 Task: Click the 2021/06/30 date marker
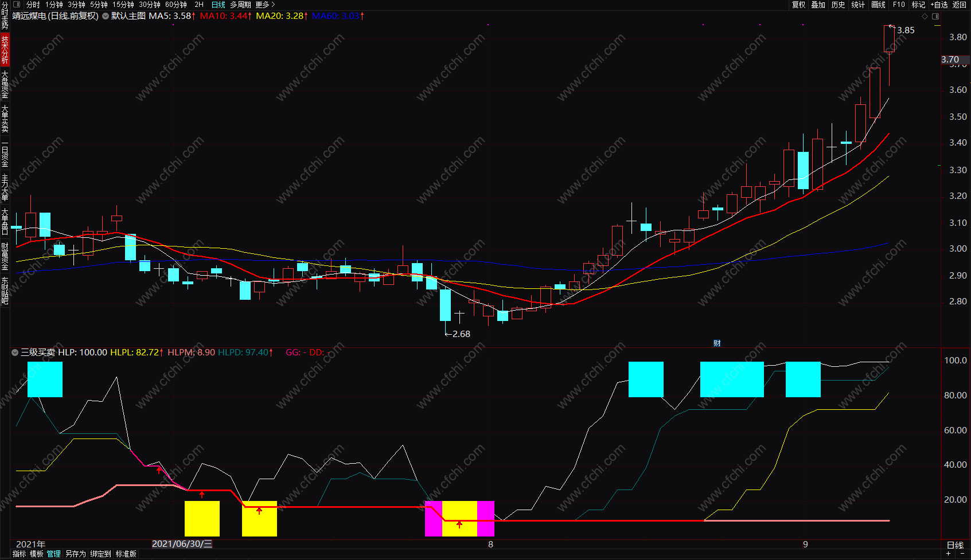pos(182,544)
